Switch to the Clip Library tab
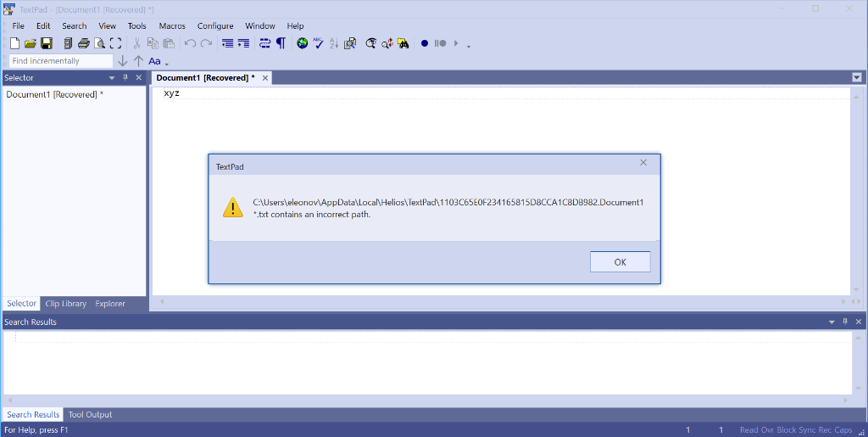The width and height of the screenshot is (868, 437). (66, 304)
